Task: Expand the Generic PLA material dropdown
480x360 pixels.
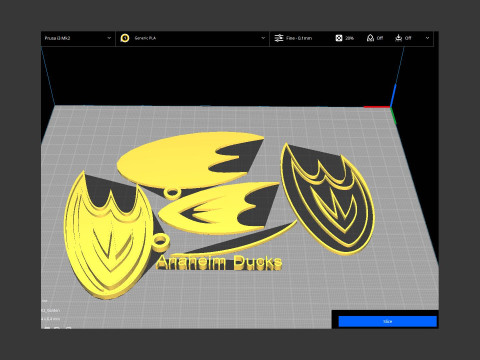Action: [263, 38]
